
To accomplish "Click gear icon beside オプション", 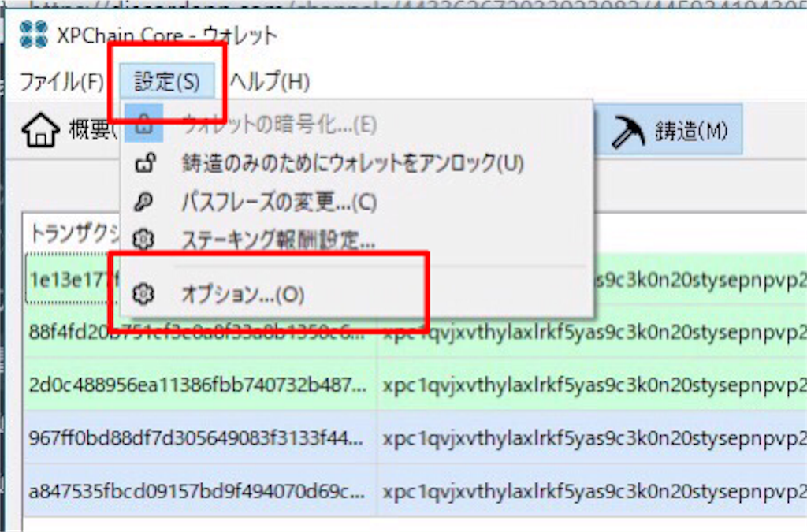I will [143, 294].
